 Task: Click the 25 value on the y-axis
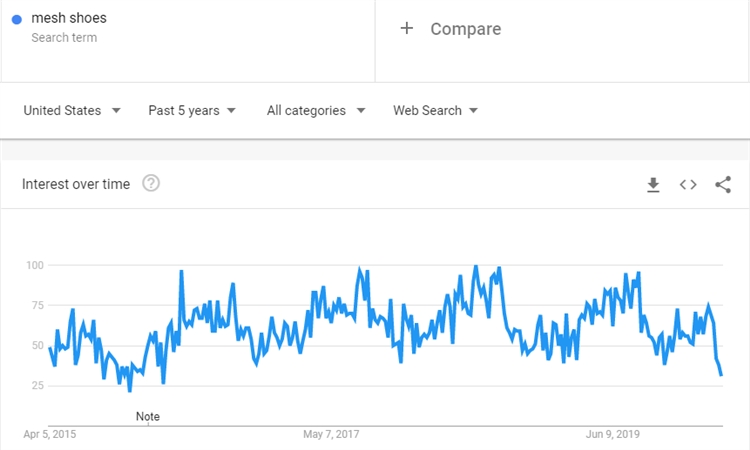[39, 386]
